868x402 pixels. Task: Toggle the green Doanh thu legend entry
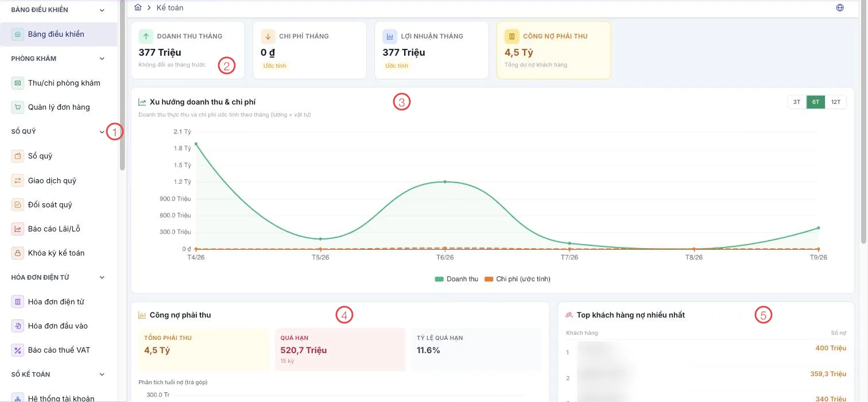tap(456, 279)
